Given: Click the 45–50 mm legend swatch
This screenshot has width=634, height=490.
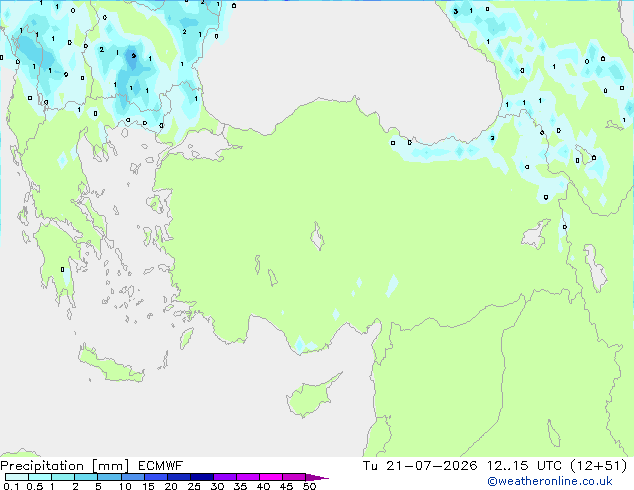Looking at the screenshot, I should pos(294,477).
